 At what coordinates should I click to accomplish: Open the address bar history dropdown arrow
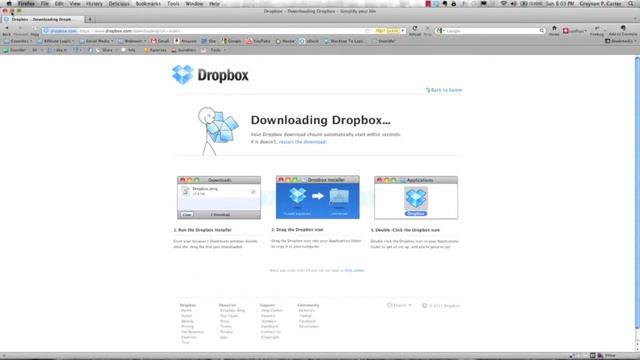click(403, 31)
